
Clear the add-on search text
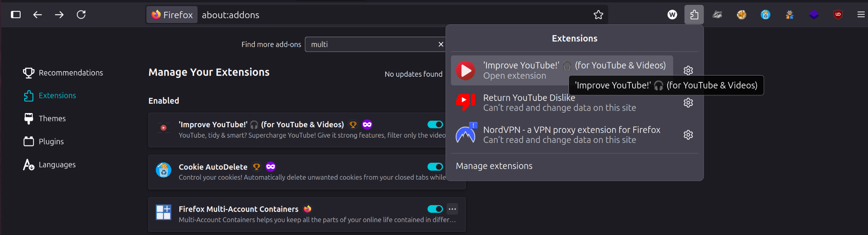pyautogui.click(x=441, y=44)
